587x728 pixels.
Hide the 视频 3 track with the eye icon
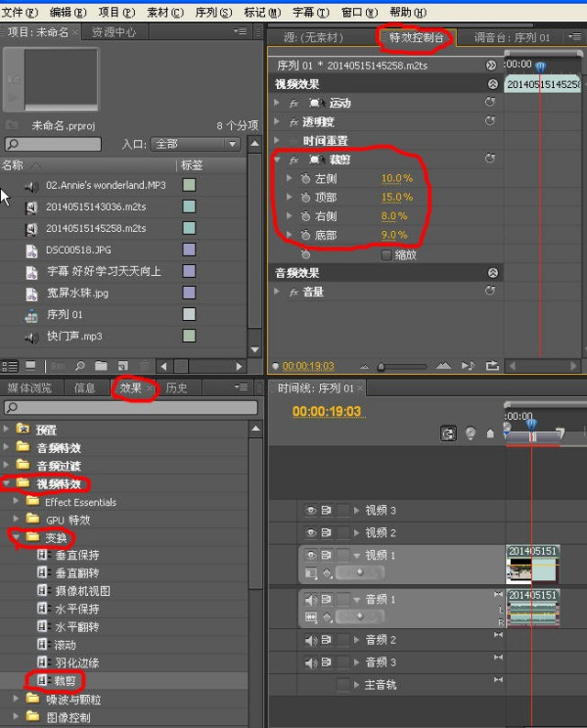point(311,510)
